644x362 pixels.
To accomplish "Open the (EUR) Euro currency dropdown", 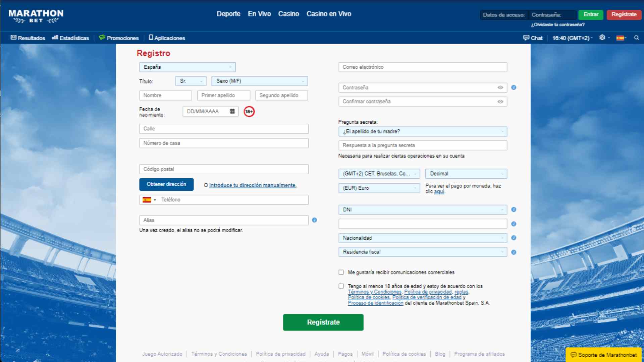I will coord(379,188).
